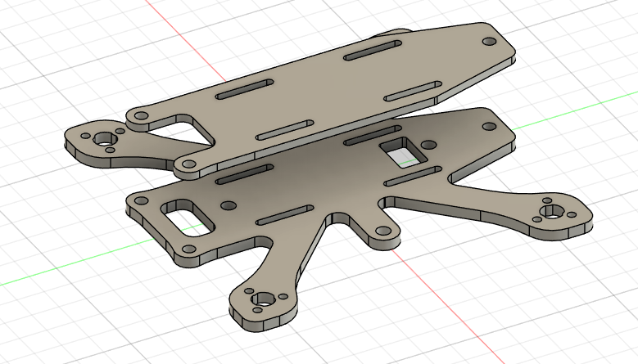
Task: Select the top-right slot on the upper plate
Action: (374, 52)
